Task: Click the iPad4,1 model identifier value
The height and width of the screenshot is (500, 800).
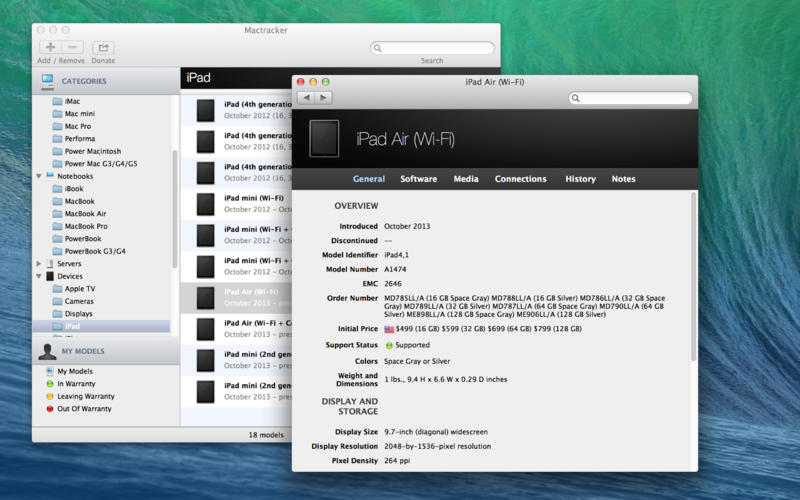Action: pyautogui.click(x=396, y=255)
